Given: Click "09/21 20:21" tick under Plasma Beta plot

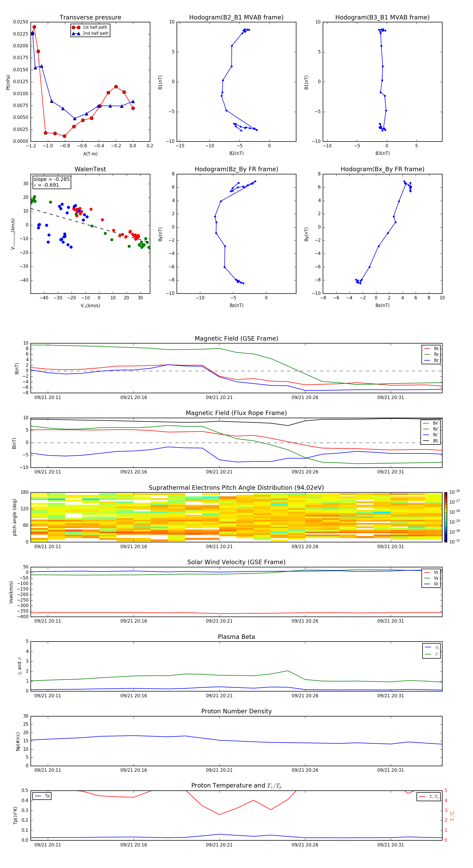Looking at the screenshot, I should [x=219, y=696].
